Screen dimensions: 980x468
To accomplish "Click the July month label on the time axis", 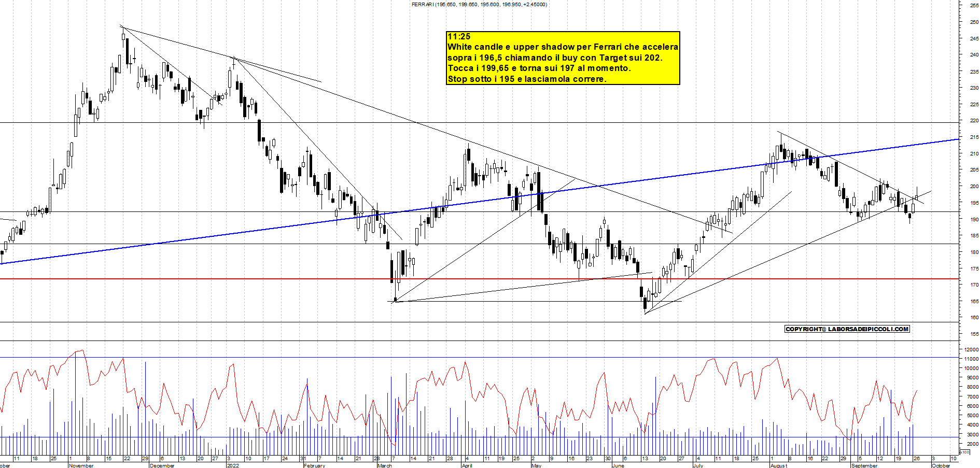I will 698,465.
